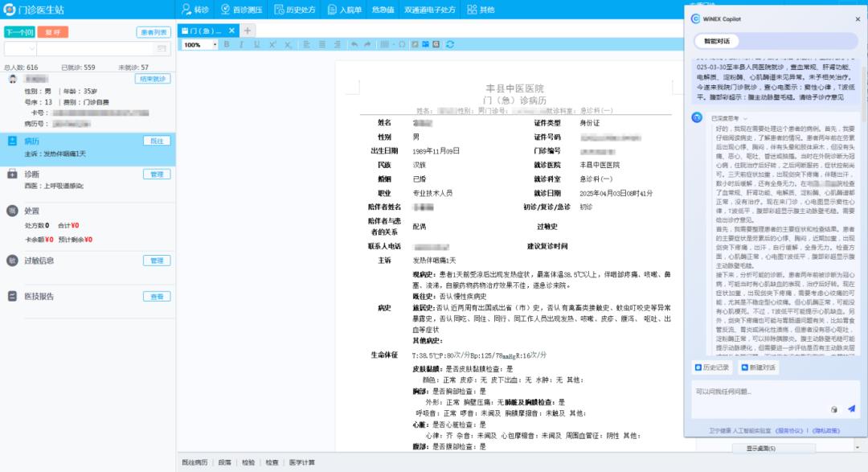Viewport: 868px width, 472px height.
Task: Open 既往病历 bottom tab
Action: [194, 462]
